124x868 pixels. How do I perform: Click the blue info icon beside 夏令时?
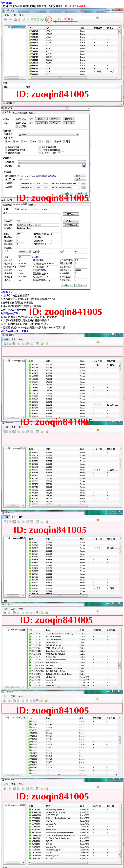[84, 166]
